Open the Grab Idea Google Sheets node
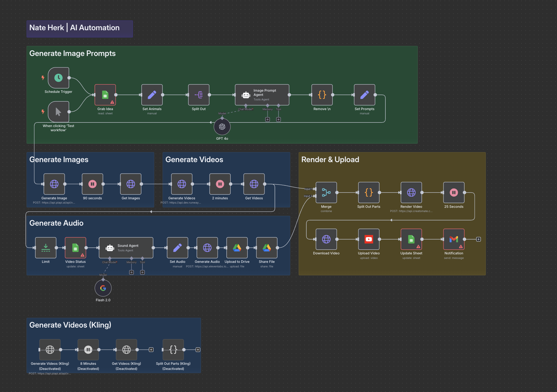557x392 pixels. pyautogui.click(x=105, y=95)
